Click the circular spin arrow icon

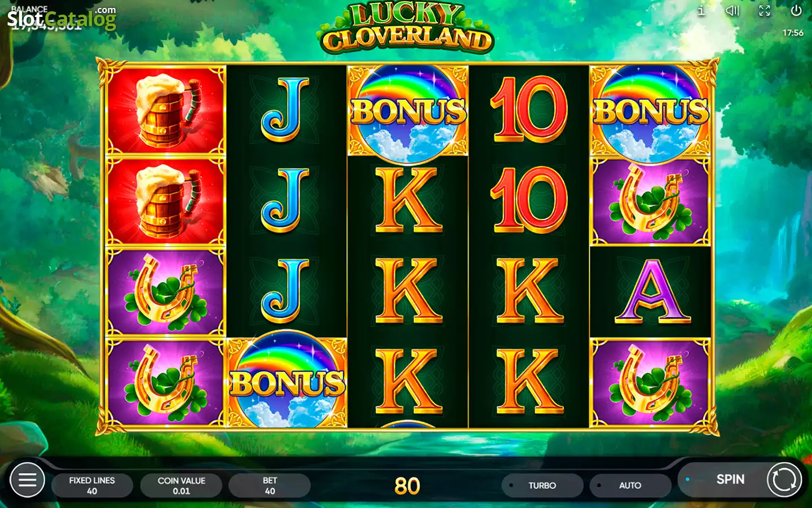pos(784,480)
